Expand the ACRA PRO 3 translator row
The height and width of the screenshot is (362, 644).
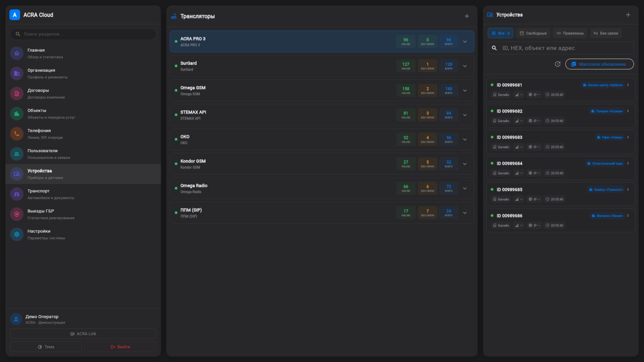(x=465, y=42)
